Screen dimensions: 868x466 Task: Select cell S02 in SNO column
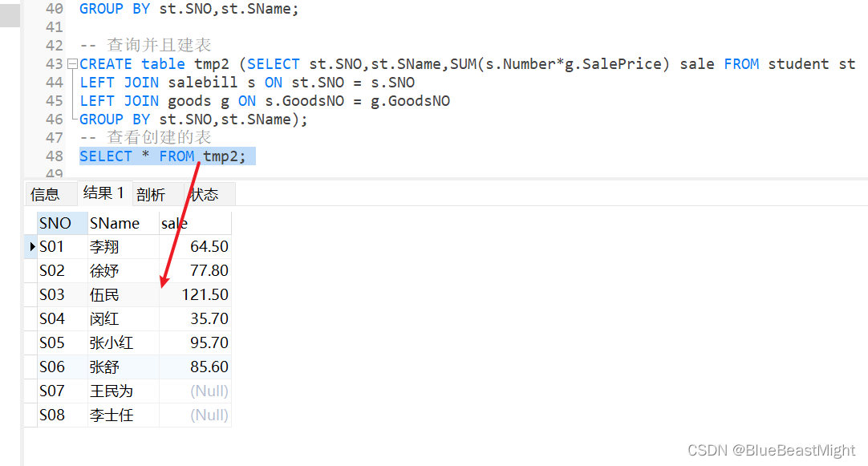63,270
